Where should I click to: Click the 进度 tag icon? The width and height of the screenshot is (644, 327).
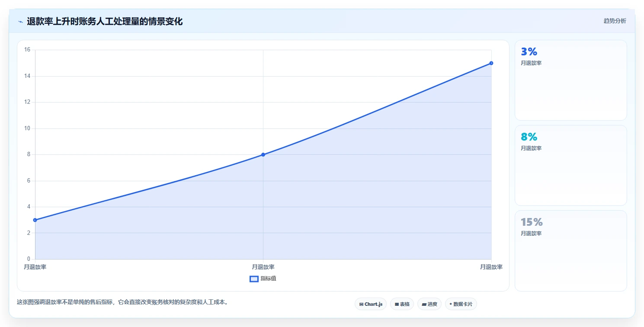(x=424, y=305)
